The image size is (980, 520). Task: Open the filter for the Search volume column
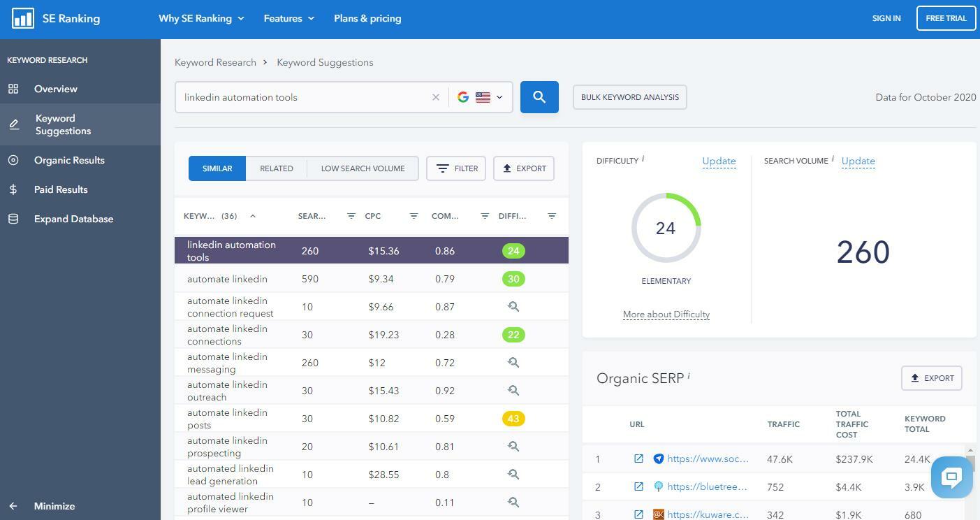point(351,216)
